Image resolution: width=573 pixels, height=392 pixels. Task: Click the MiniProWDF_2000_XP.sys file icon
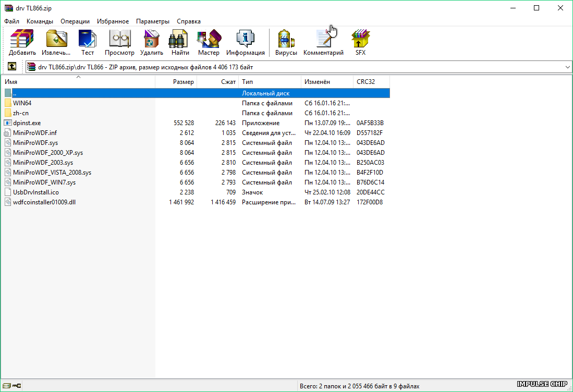[8, 152]
